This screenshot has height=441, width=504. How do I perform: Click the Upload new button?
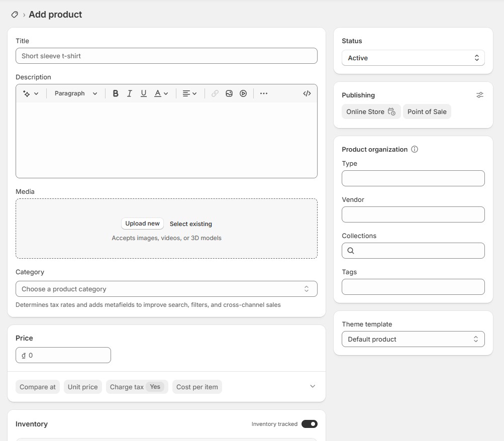[142, 224]
